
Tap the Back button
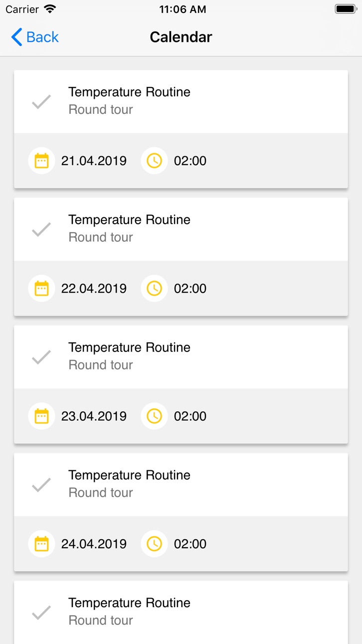click(x=35, y=37)
